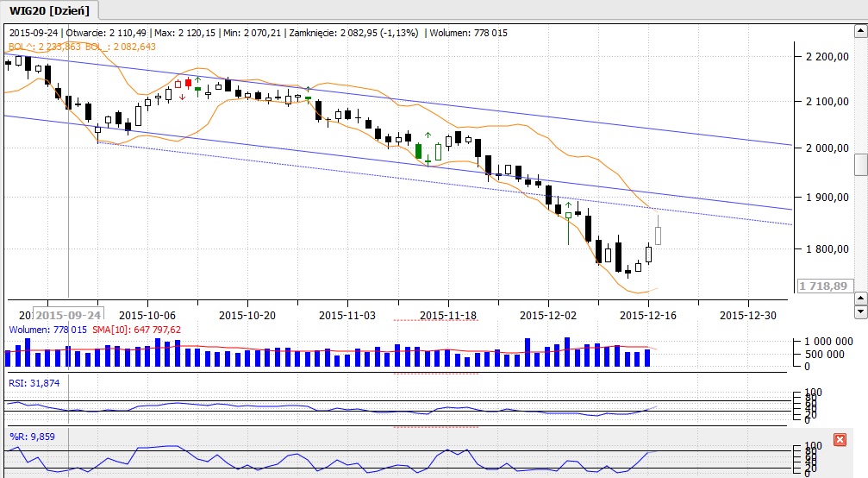The image size is (868, 478).
Task: Click the vertical scrollbar thumb
Action: point(861,165)
